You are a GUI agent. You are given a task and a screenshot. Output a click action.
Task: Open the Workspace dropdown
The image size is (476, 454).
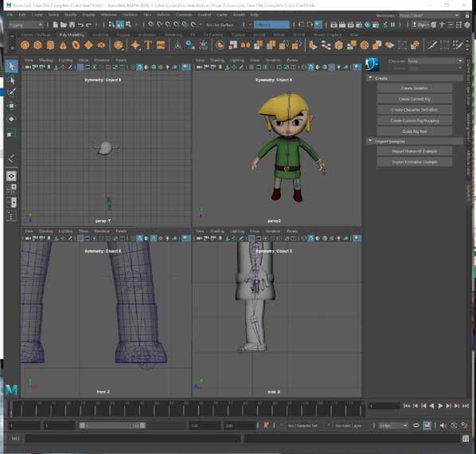(429, 15)
